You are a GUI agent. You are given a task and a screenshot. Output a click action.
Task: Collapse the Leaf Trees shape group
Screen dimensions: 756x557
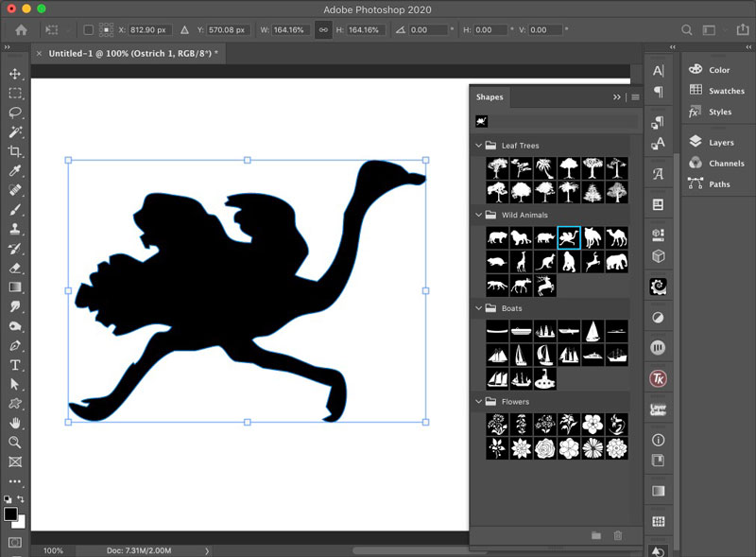[x=478, y=146]
